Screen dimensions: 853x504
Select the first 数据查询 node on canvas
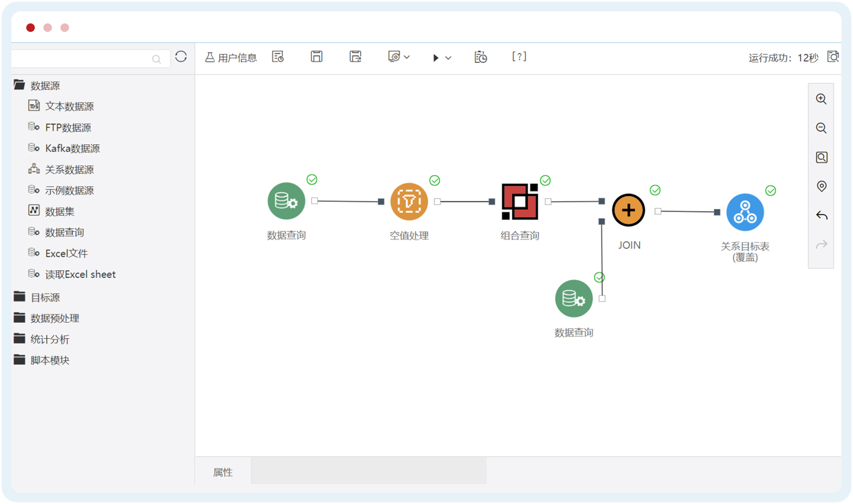[x=286, y=201]
